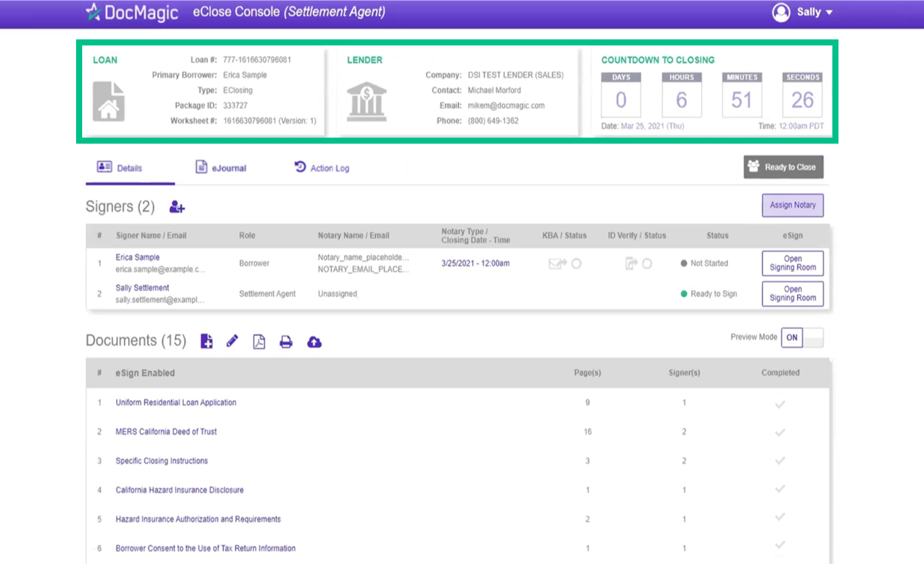Click the 3/25/2021 - 12:00am closing date link
Image resolution: width=924 pixels, height=564 pixels.
(475, 263)
